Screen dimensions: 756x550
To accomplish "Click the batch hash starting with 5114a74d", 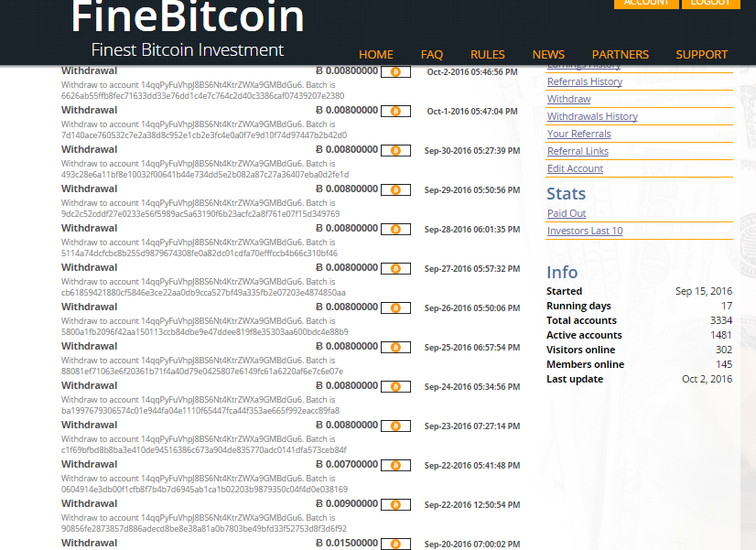I will point(200,253).
